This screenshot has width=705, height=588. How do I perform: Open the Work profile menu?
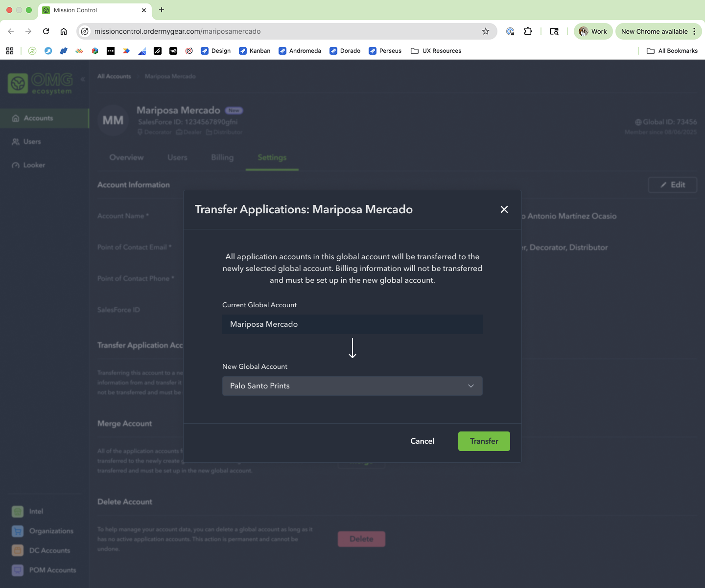pos(593,31)
